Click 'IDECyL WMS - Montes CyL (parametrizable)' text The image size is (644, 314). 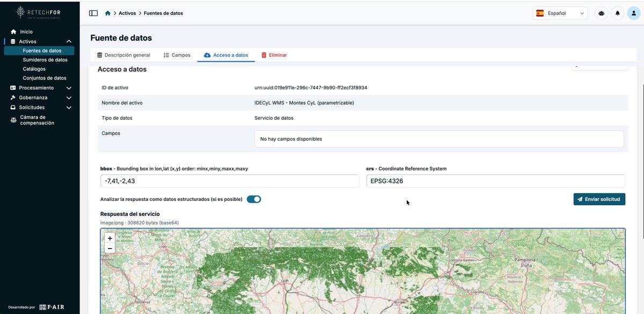pos(304,103)
